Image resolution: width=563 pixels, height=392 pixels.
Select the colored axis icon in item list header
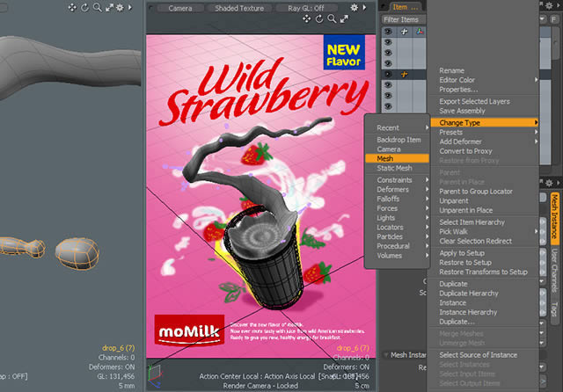point(420,32)
